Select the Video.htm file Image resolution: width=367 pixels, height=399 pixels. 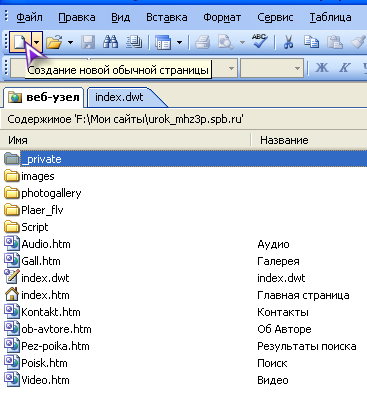(x=45, y=380)
